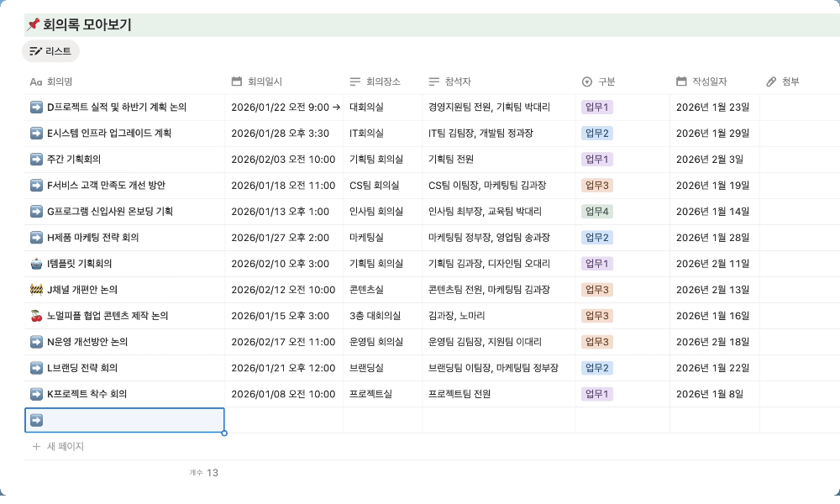Click the paperclip icon in 첨부 header
This screenshot has width=840, height=504.
[771, 81]
